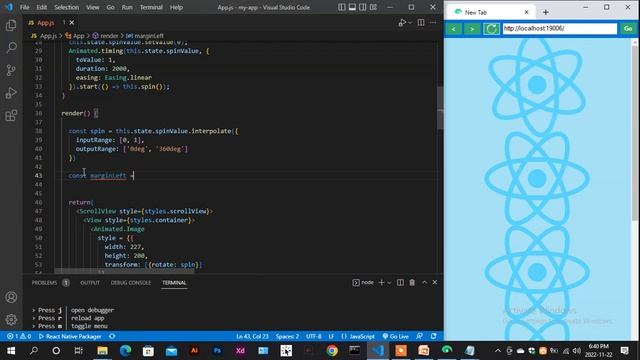Open the File menu

tap(24, 7)
